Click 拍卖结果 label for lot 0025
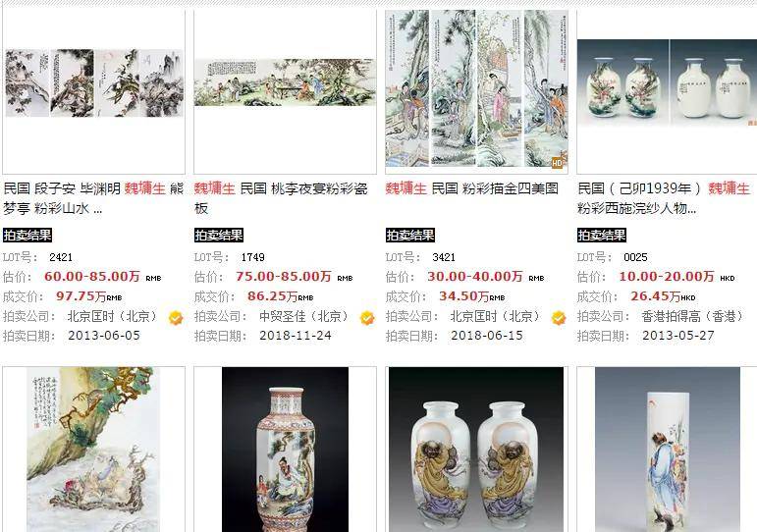 point(602,236)
